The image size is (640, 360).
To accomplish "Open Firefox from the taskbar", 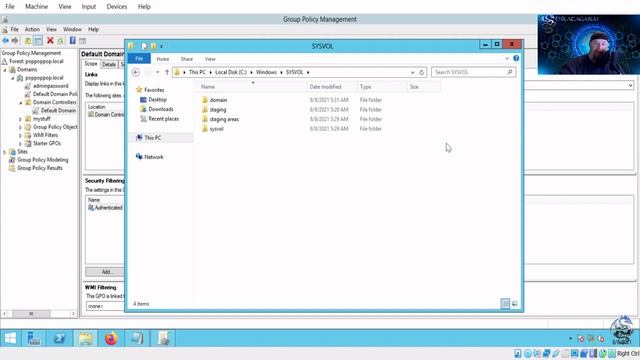I will tap(111, 338).
